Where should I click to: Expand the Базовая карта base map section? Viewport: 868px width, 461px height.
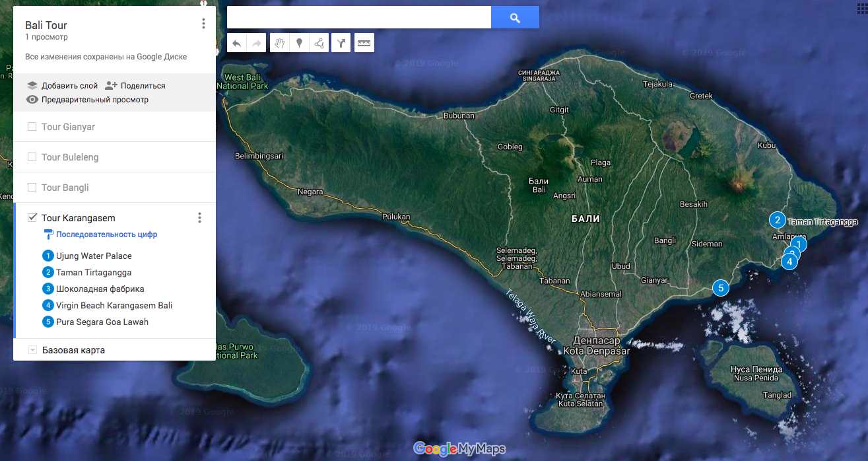point(32,350)
